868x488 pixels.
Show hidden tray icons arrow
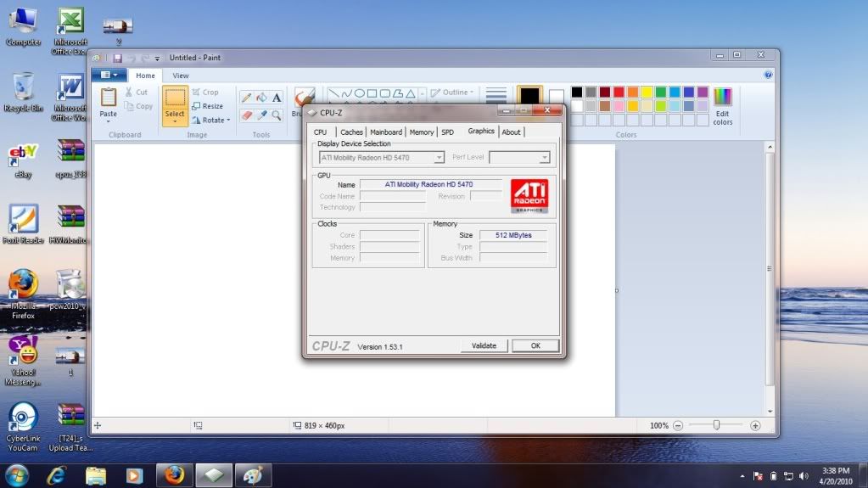click(742, 476)
